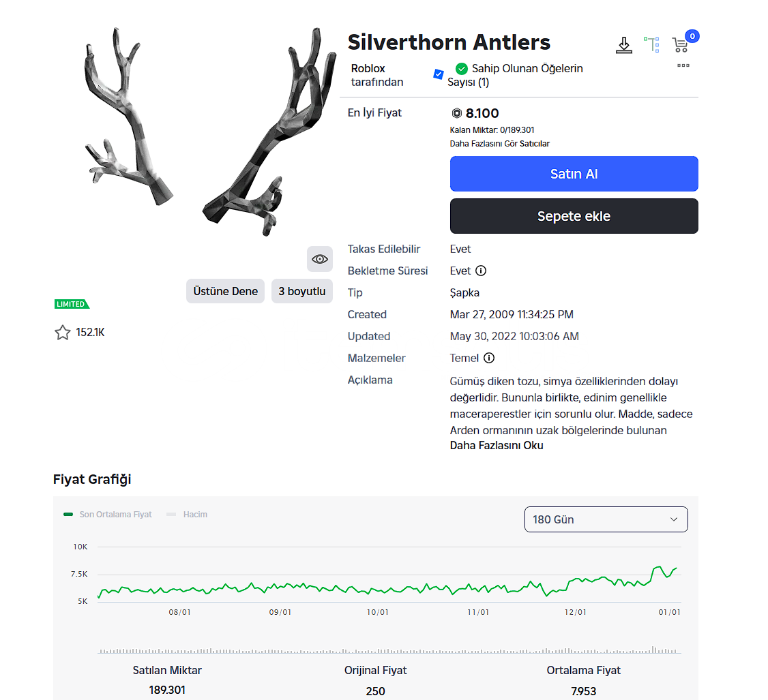The width and height of the screenshot is (768, 700).
Task: Open the shopping cart
Action: [680, 45]
